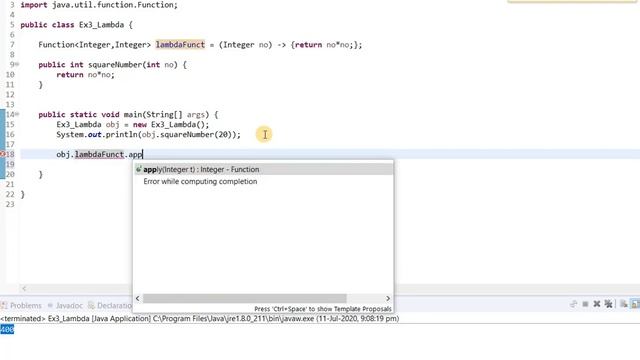The image size is (640, 360).
Task: Click the Remove Launch single-X icon
Action: [597, 304]
